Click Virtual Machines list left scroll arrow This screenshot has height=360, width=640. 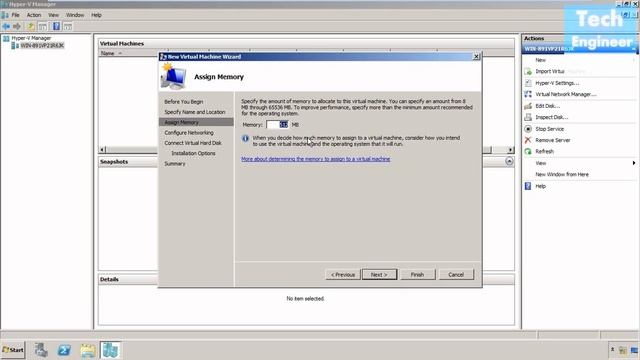pyautogui.click(x=102, y=150)
